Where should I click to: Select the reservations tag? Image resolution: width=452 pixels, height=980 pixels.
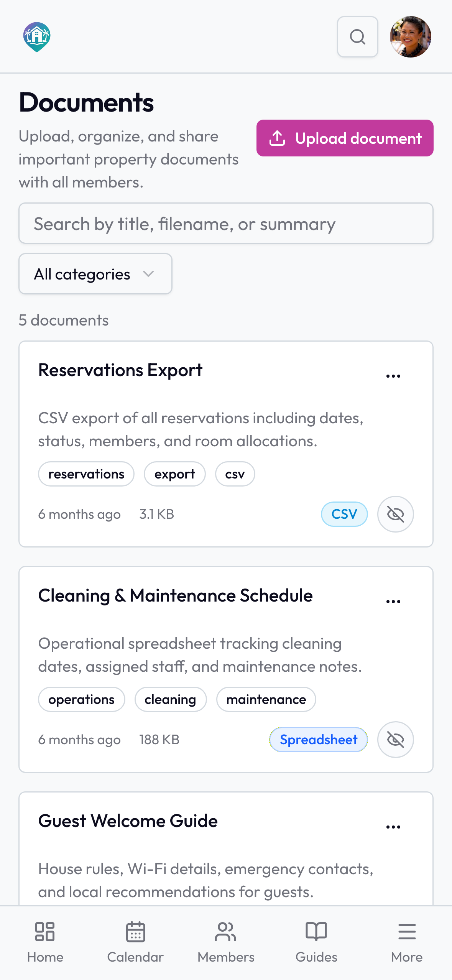point(86,474)
